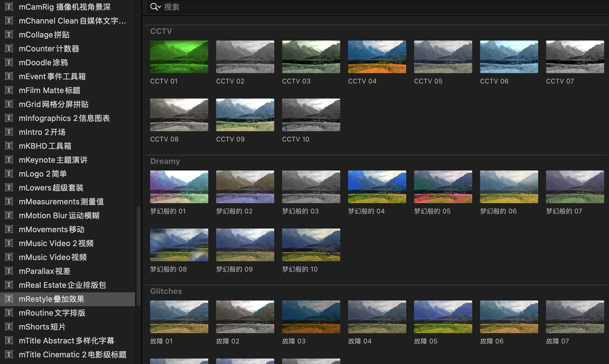This screenshot has height=364, width=609.
Task: Select mTitle Cinematic 2 电影级标题 category
Action: (x=67, y=354)
